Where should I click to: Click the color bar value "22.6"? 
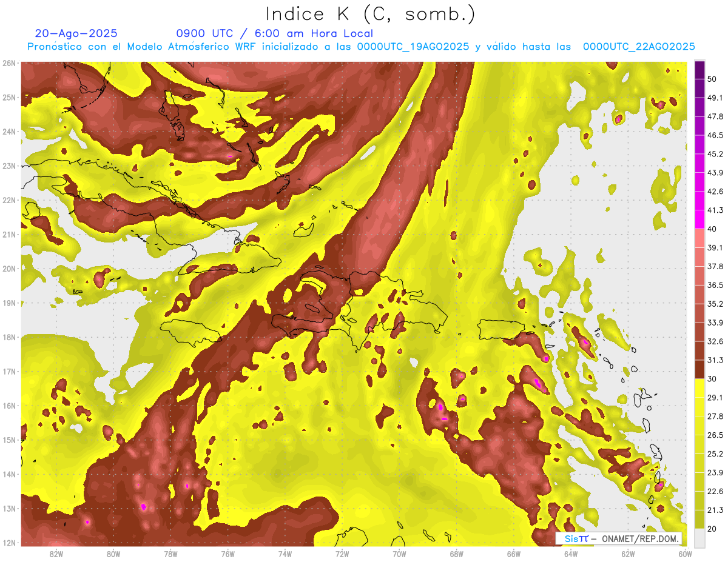715,491
